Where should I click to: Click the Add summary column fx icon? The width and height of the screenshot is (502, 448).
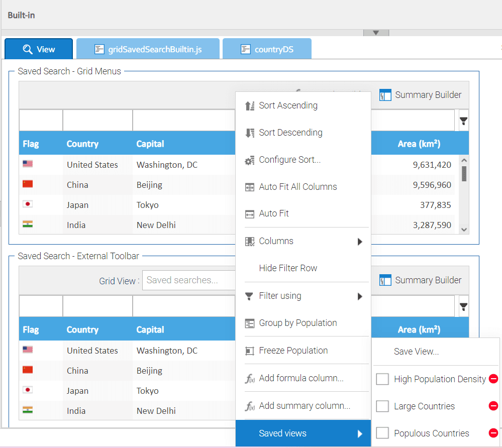250,406
